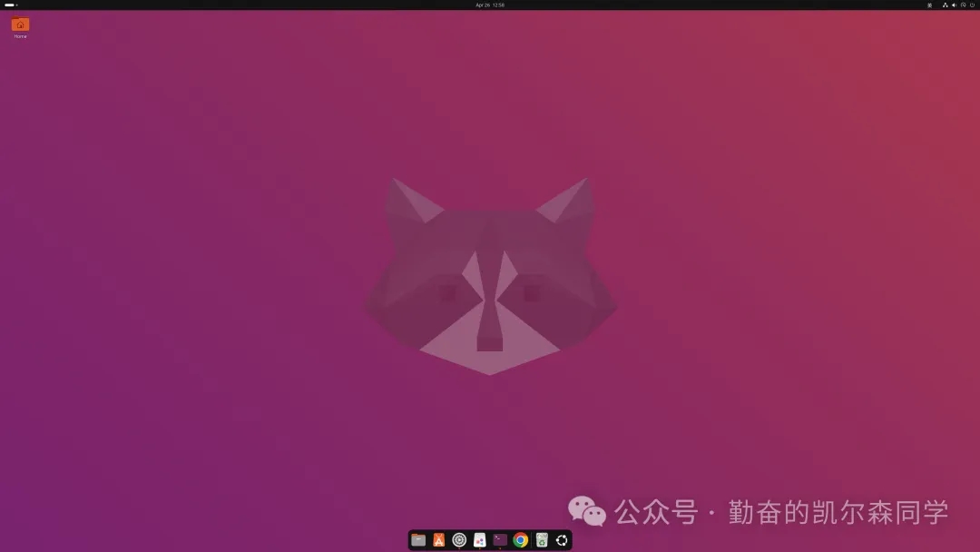Click the screen indicator icon near the power icon
The image size is (980, 552).
tap(964, 5)
